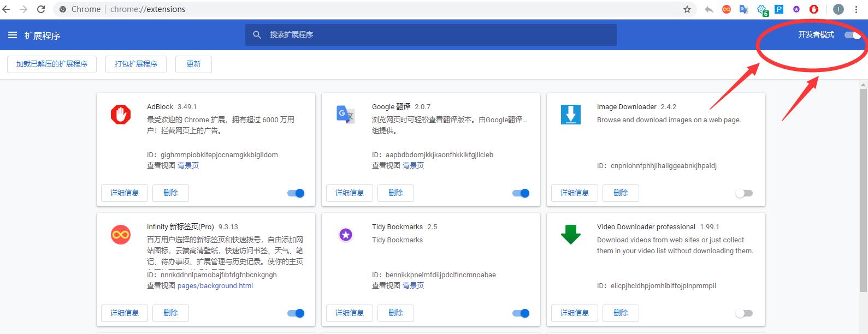
Task: Open Google Translate toolbar icon
Action: pos(743,9)
